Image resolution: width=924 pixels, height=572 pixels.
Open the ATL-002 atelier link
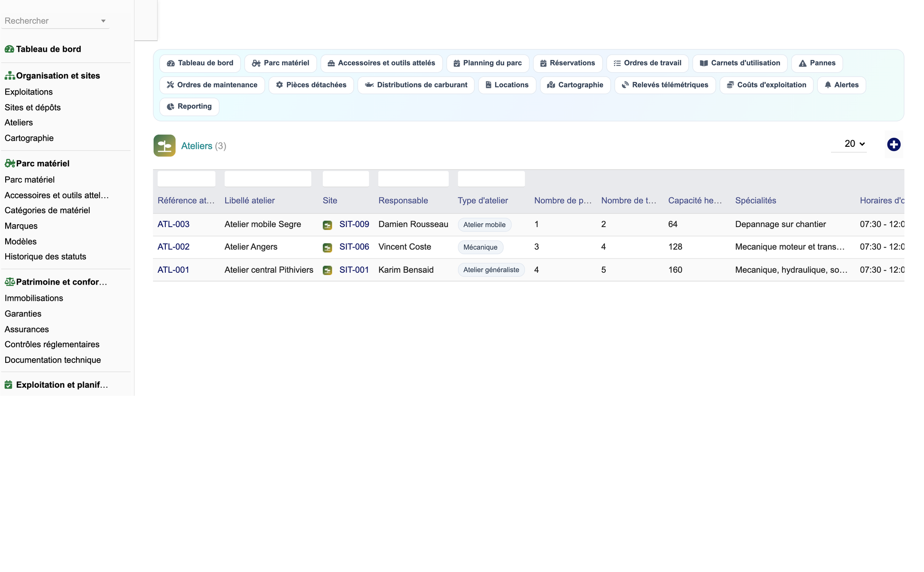coord(173,247)
